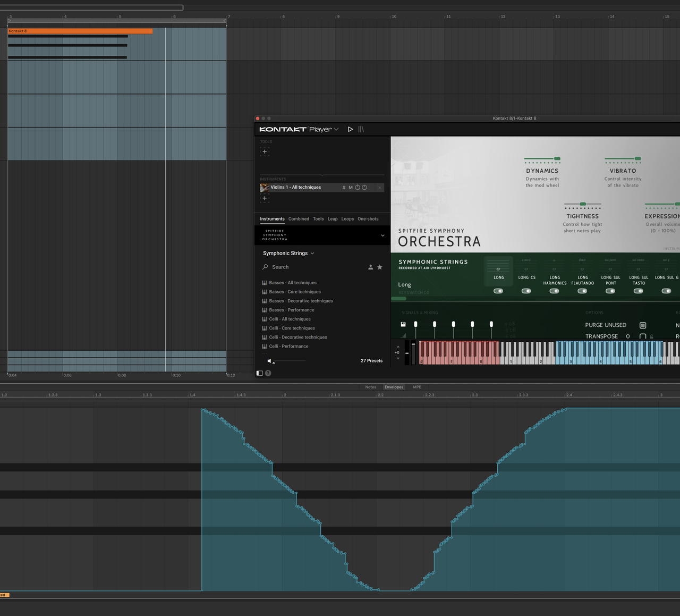Toggle the Long CS articulation switch
680x616 pixels.
coord(526,291)
